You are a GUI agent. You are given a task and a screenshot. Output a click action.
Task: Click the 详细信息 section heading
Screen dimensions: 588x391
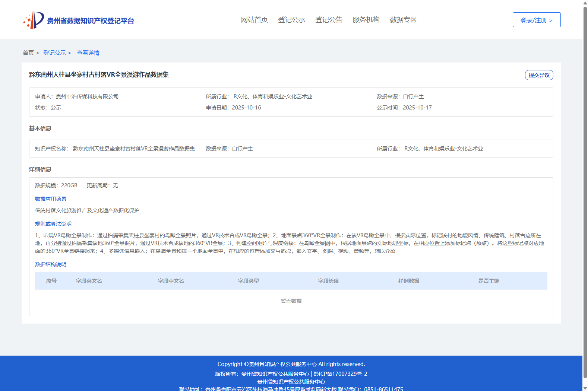(x=40, y=169)
